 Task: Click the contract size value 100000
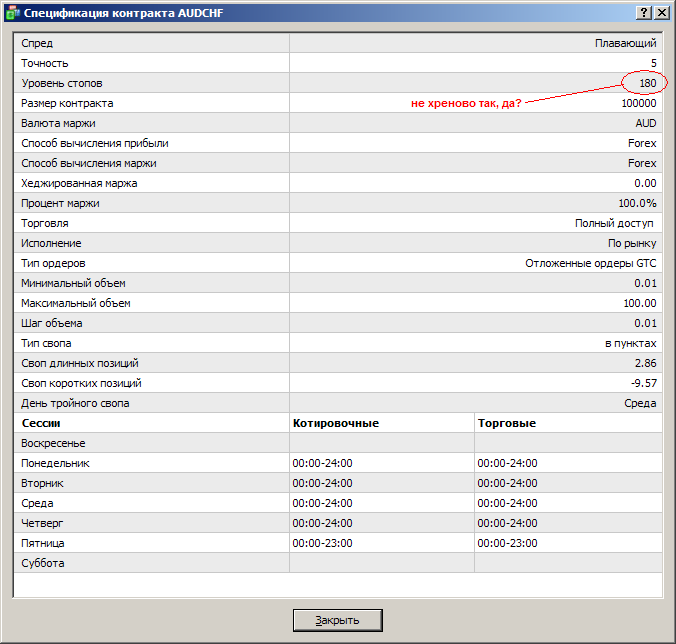click(x=639, y=103)
